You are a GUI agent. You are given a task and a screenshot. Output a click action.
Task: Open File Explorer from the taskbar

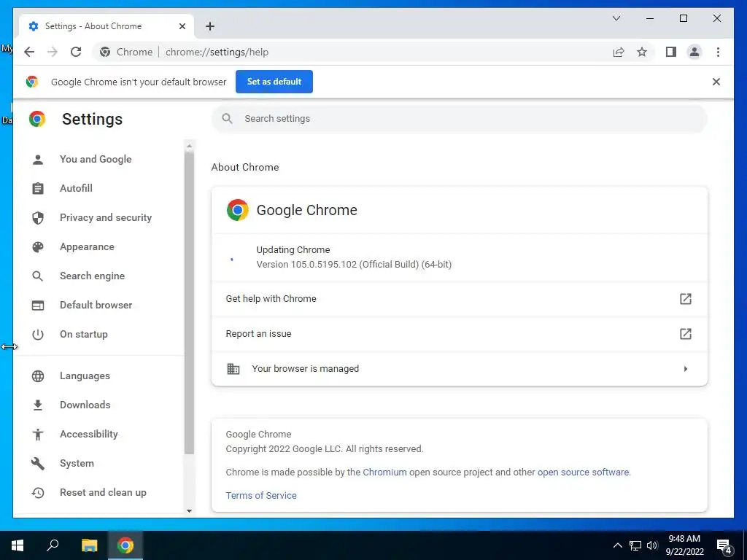(89, 545)
